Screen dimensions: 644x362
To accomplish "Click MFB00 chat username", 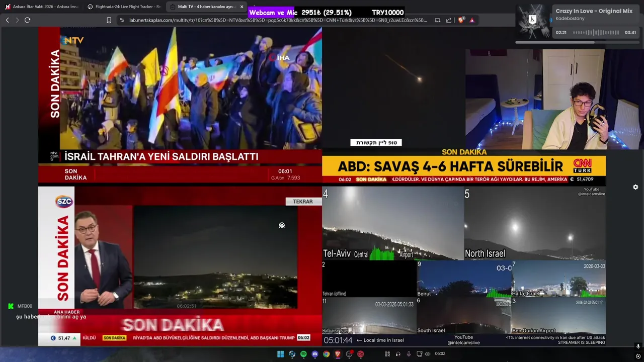I will coord(25,306).
